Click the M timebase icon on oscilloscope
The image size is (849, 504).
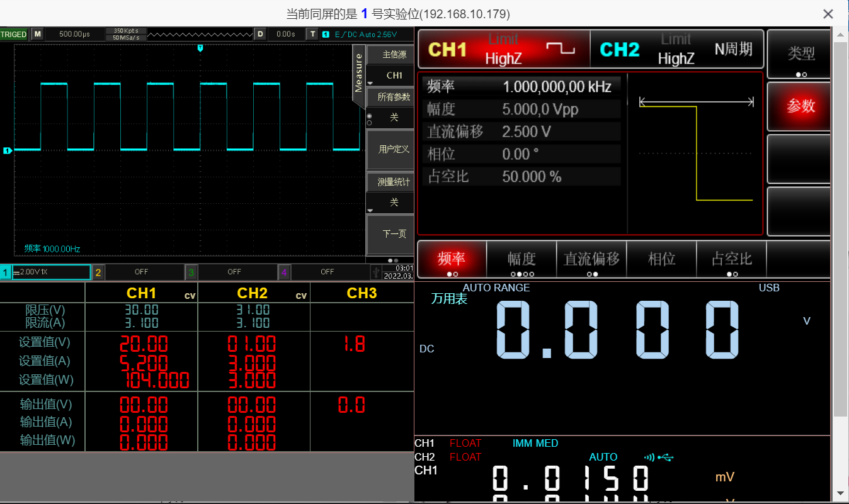[x=38, y=34]
